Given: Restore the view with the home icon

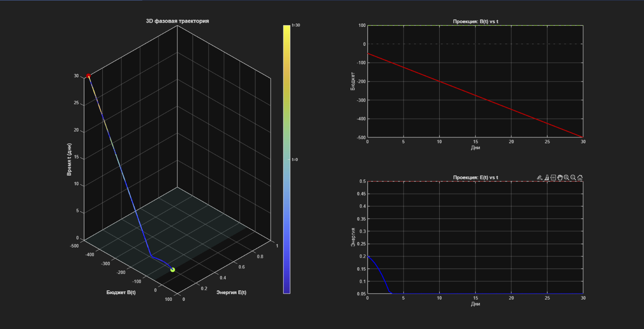Looking at the screenshot, I should (x=580, y=178).
